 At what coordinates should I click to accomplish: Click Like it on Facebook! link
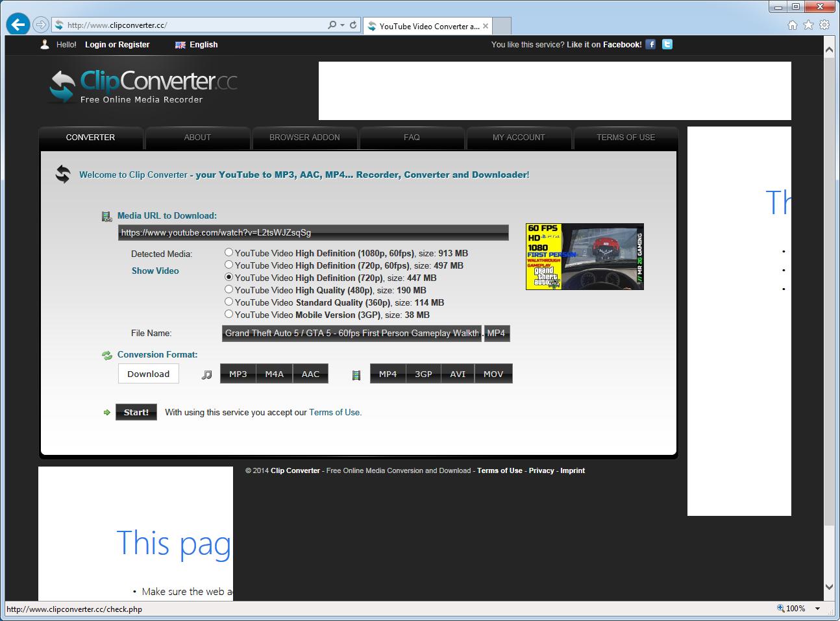tap(604, 45)
